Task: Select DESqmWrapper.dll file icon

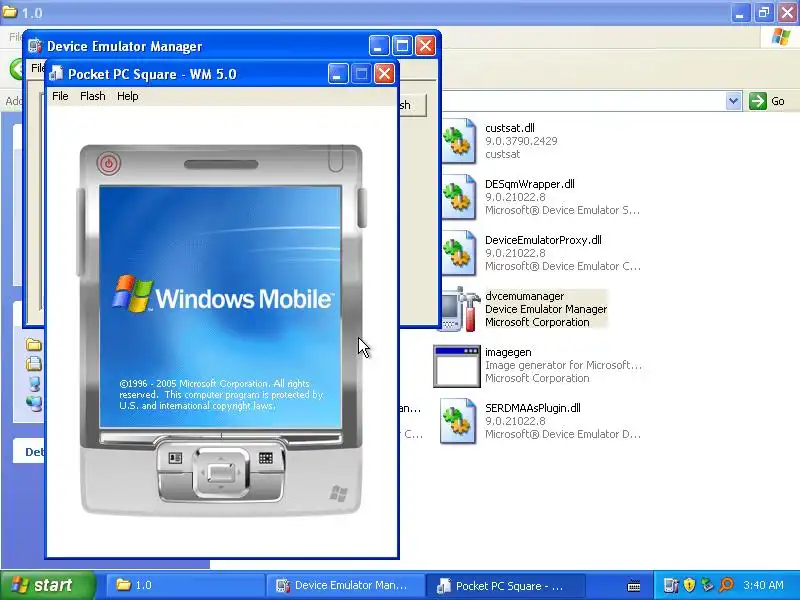Action: (x=458, y=197)
